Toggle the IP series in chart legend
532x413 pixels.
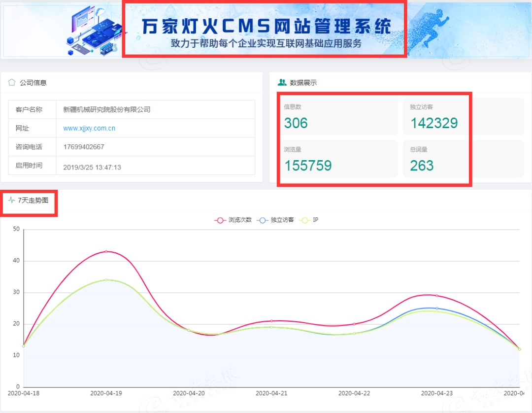(x=309, y=220)
